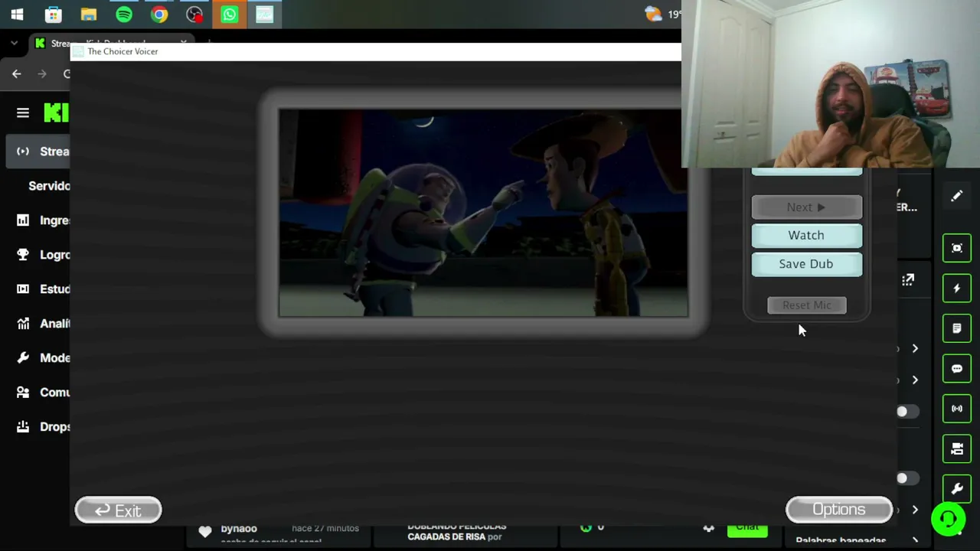Open OBS Studio from the taskbar
Image resolution: width=980 pixels, height=551 pixels.
click(194, 15)
